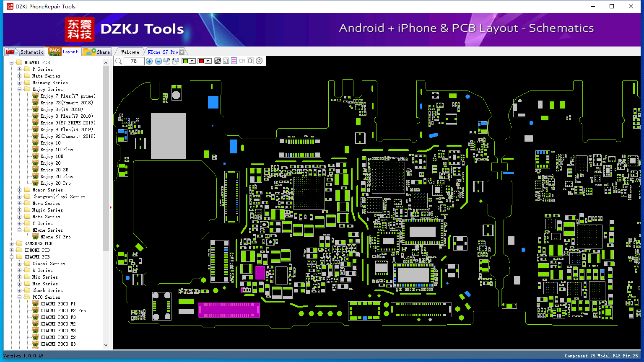Select NZone S7 Pro in the tree
The height and width of the screenshot is (362, 644).
(x=55, y=237)
